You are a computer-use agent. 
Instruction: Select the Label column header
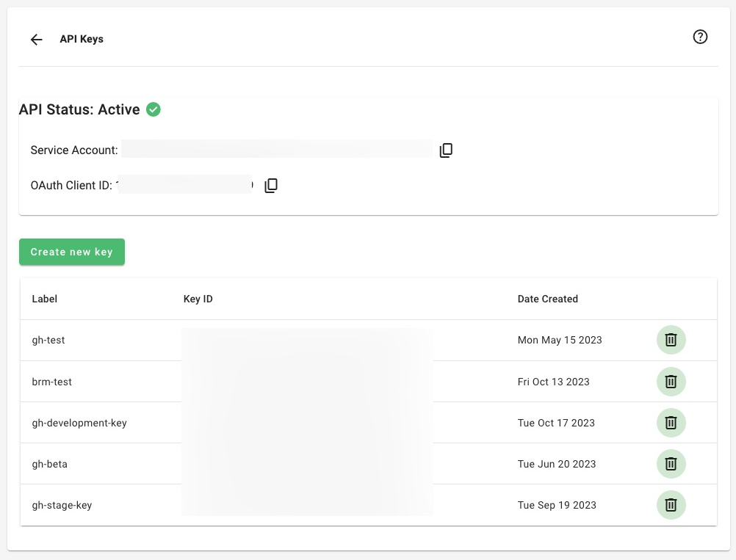pyautogui.click(x=45, y=299)
